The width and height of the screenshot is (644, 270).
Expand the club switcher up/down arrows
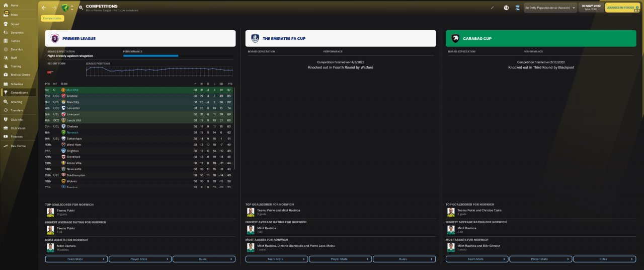(72, 8)
